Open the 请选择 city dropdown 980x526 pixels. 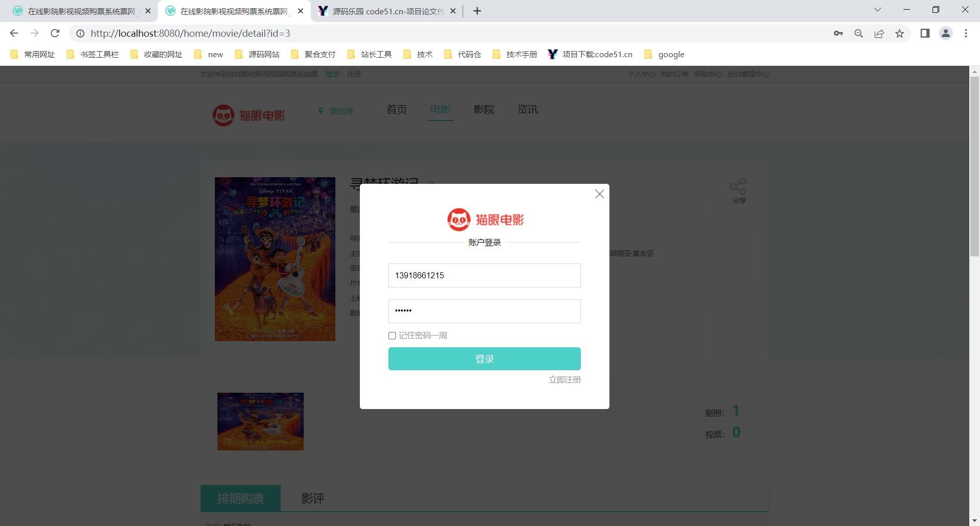click(340, 110)
